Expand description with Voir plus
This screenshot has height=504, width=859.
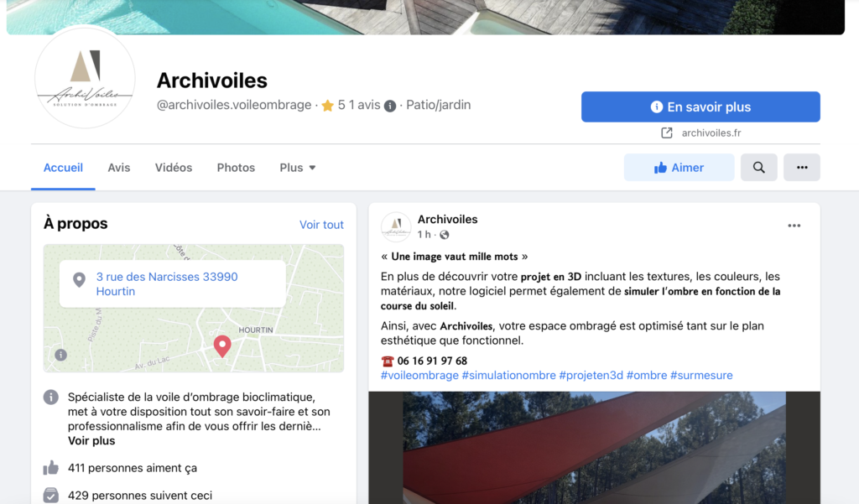[x=91, y=441]
